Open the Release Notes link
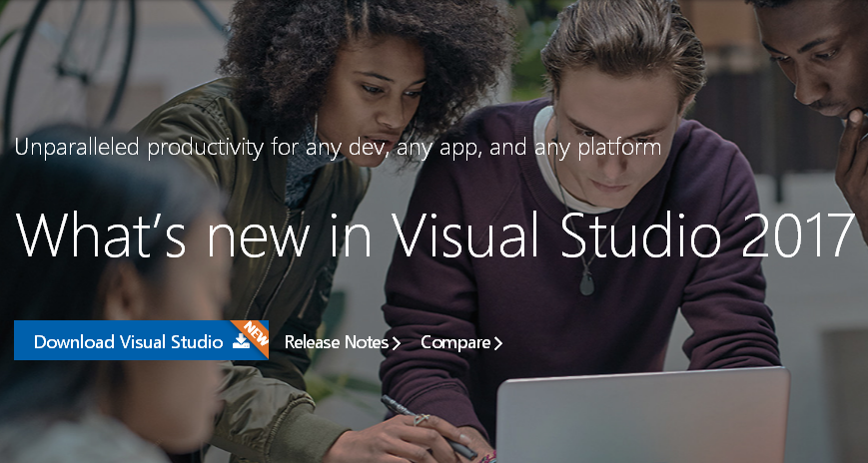This screenshot has height=463, width=868. click(x=336, y=342)
